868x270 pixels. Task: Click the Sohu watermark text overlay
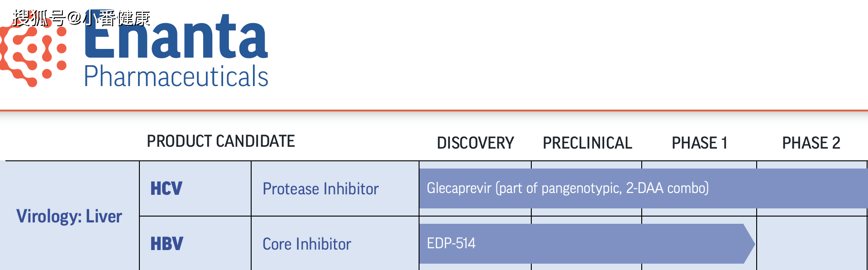pyautogui.click(x=81, y=18)
